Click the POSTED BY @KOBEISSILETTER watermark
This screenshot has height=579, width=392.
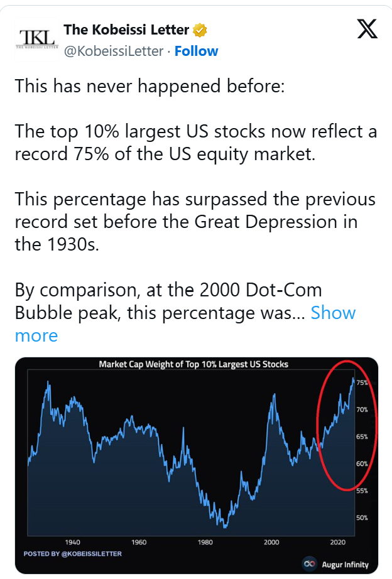72,553
